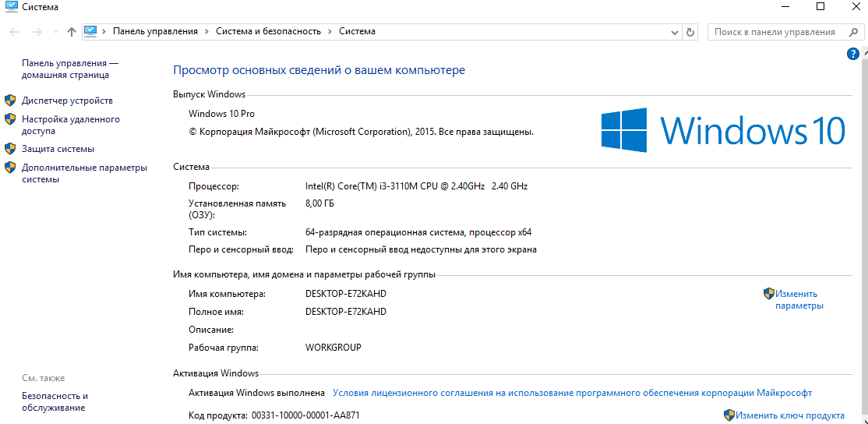
Task: Open the blue help question mark icon
Action: pos(853,54)
